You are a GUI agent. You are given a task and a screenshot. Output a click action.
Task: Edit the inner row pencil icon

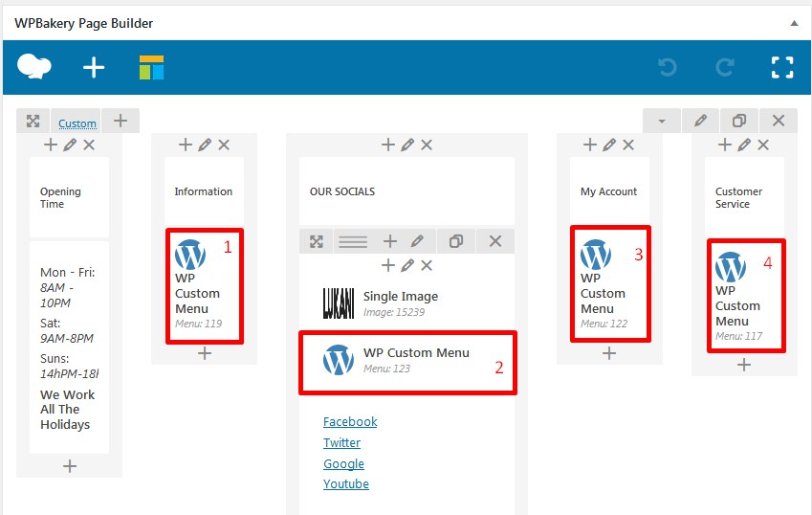tap(417, 241)
